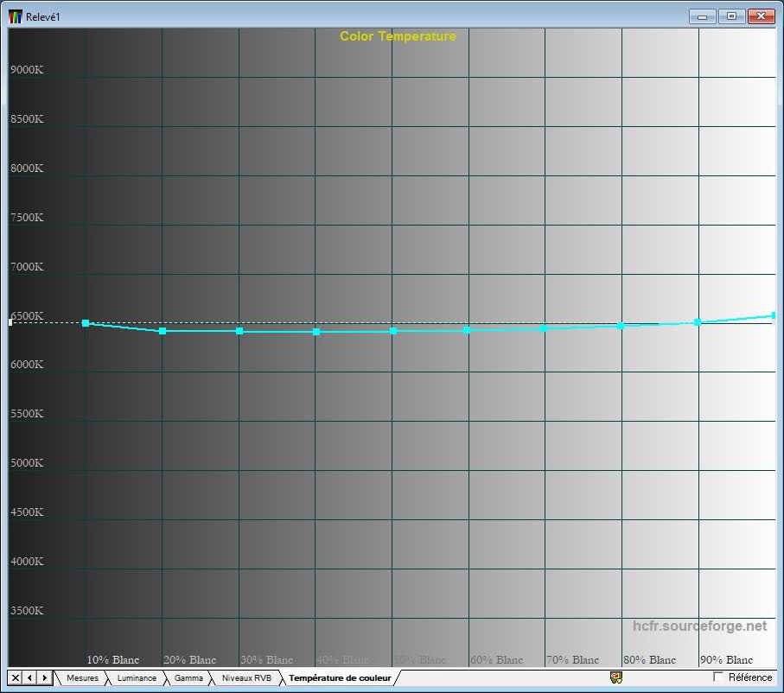Click the hcfr.sourceforge.net watermark link
Image resolution: width=784 pixels, height=693 pixels.
coord(699,626)
